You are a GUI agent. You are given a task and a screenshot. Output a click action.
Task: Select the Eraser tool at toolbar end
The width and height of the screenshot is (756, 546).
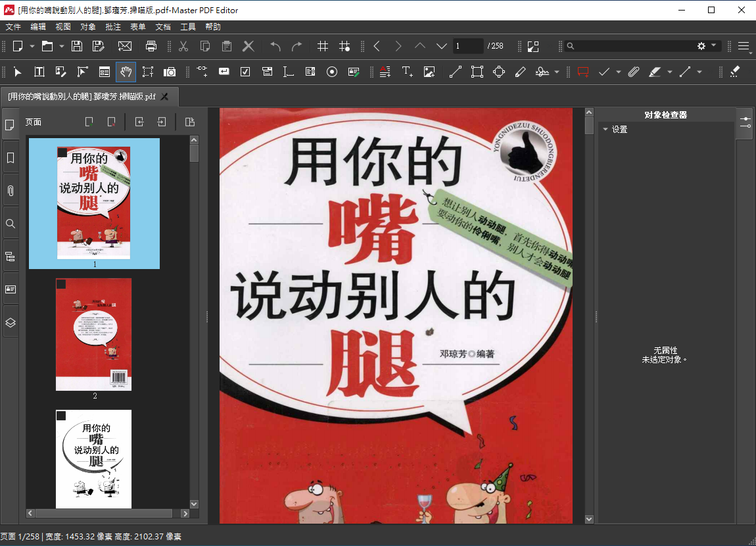(x=735, y=72)
